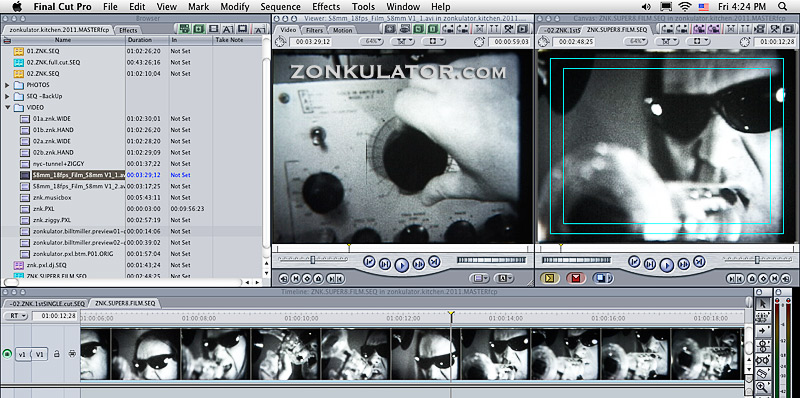Open Canvas zoom 64% pop-up
The image size is (800, 398).
click(636, 41)
